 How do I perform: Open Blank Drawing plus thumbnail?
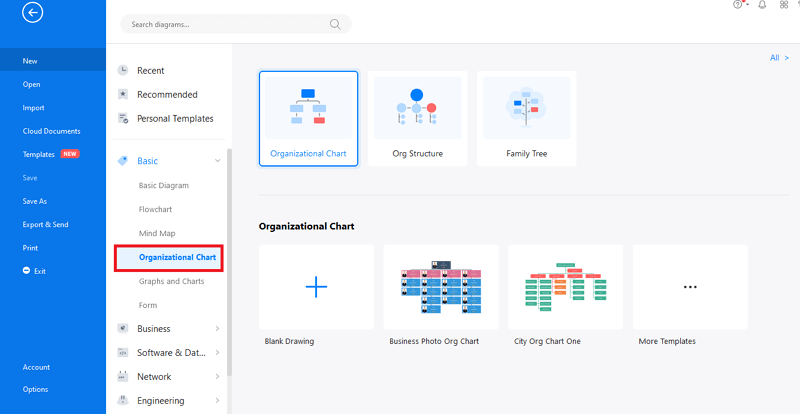316,287
